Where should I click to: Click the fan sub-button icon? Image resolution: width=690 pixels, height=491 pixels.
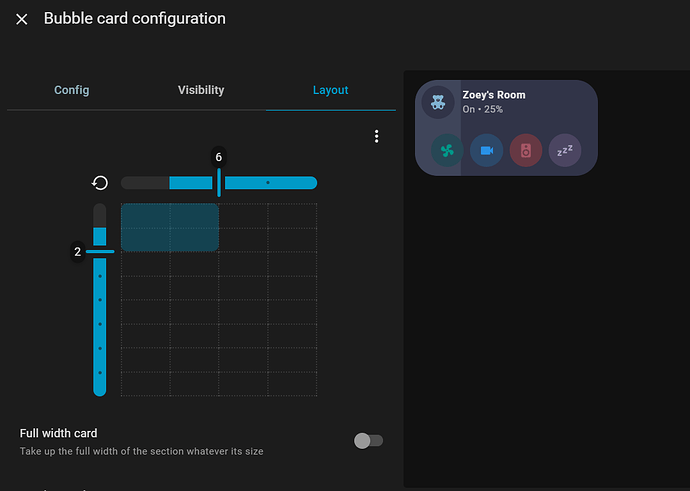[x=447, y=151]
